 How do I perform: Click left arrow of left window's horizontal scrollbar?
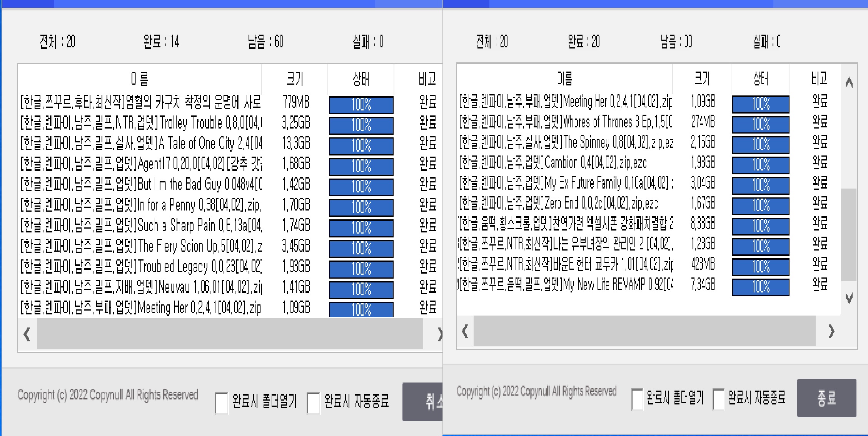27,334
